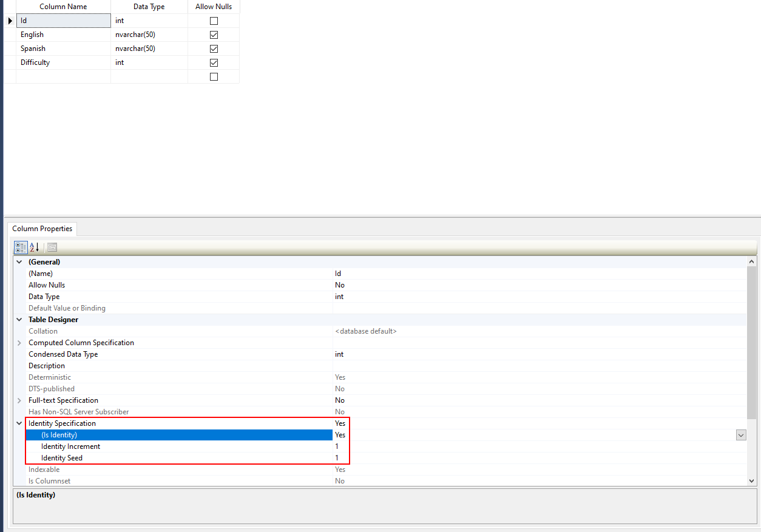This screenshot has width=761, height=532.
Task: Uncheck Allow Nulls for the English column
Action: click(213, 35)
